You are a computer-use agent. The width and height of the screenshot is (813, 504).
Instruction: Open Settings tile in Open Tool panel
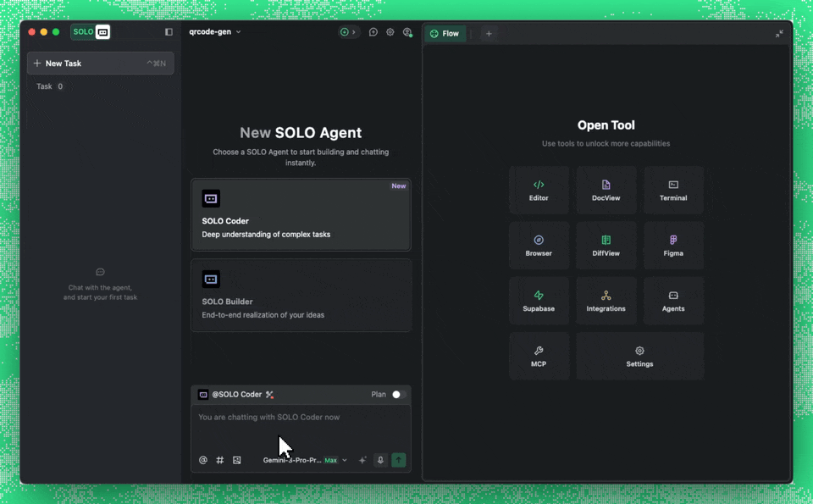click(640, 357)
